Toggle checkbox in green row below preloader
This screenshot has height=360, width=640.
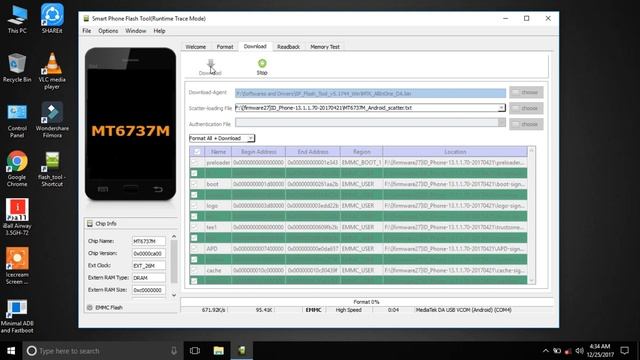(x=194, y=173)
